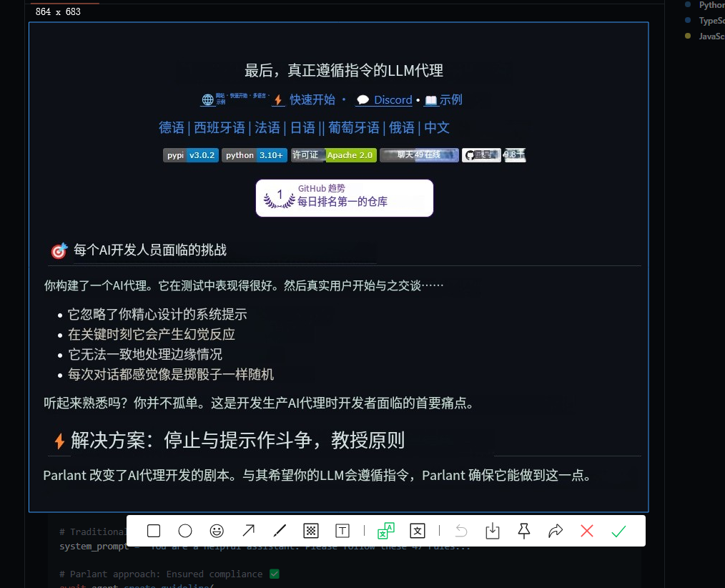Screen dimensions: 725x588
Task: Select the text annotation tool
Action: (x=342, y=531)
